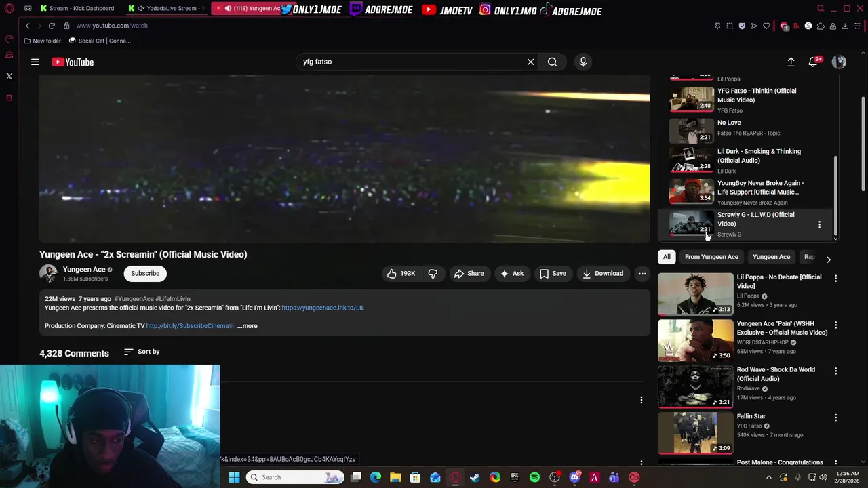
Task: Open the X Twitter sidebar icon
Action: tap(9, 76)
